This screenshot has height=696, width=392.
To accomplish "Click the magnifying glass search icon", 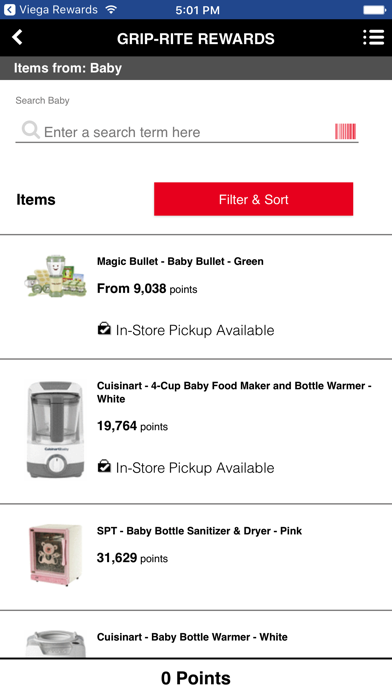I will pyautogui.click(x=31, y=130).
